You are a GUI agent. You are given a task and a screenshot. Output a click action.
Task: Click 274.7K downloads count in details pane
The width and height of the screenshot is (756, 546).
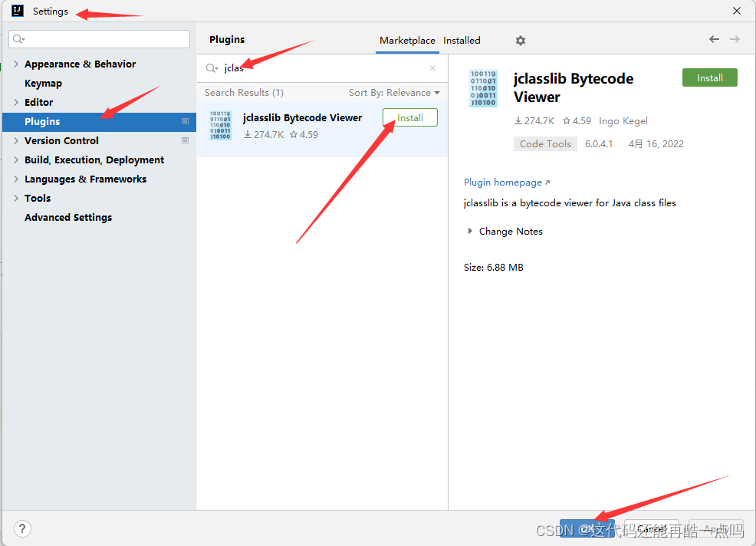(x=534, y=121)
